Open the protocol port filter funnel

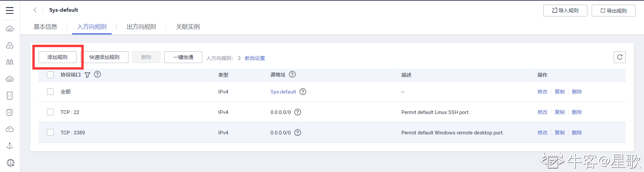click(x=87, y=75)
